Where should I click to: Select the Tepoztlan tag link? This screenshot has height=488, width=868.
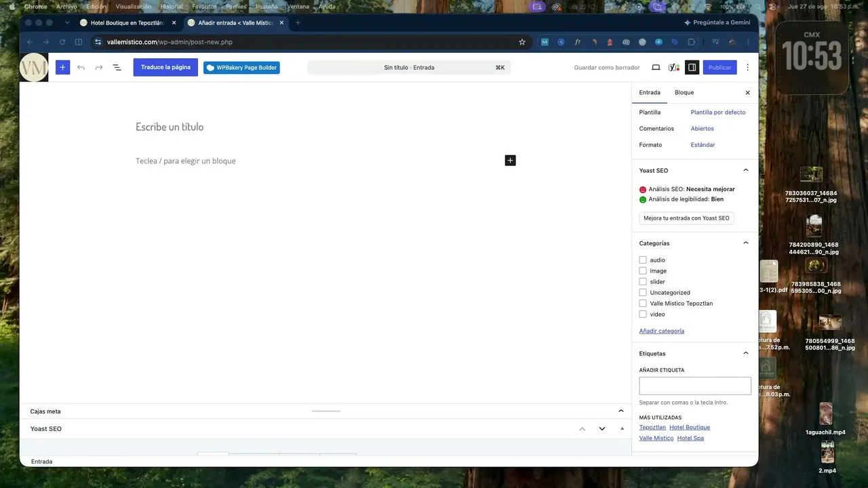(652, 428)
